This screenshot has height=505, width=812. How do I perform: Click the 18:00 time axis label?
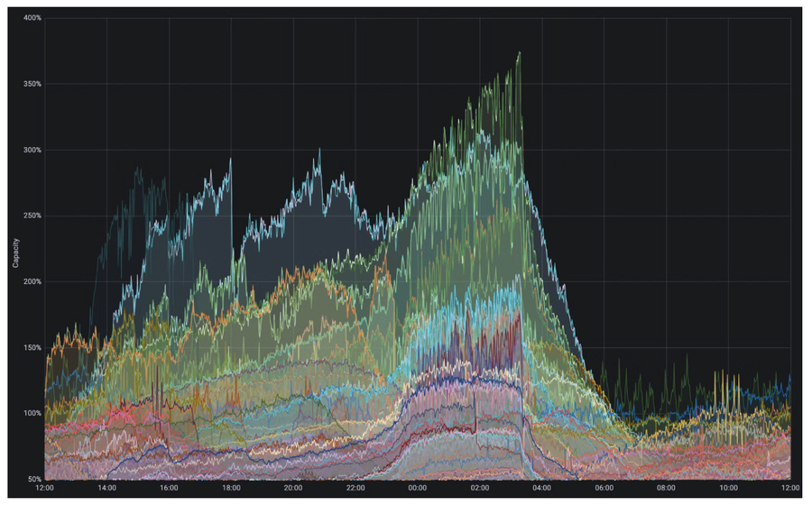[x=231, y=488]
